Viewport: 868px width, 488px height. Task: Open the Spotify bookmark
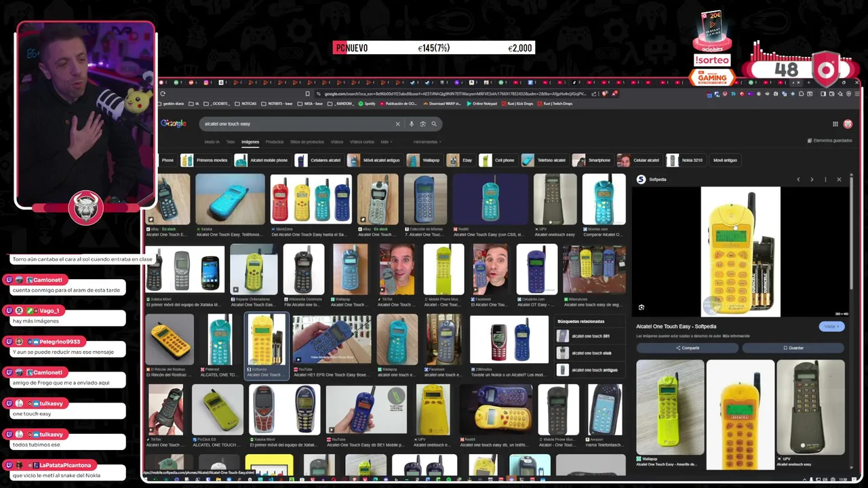click(368, 104)
